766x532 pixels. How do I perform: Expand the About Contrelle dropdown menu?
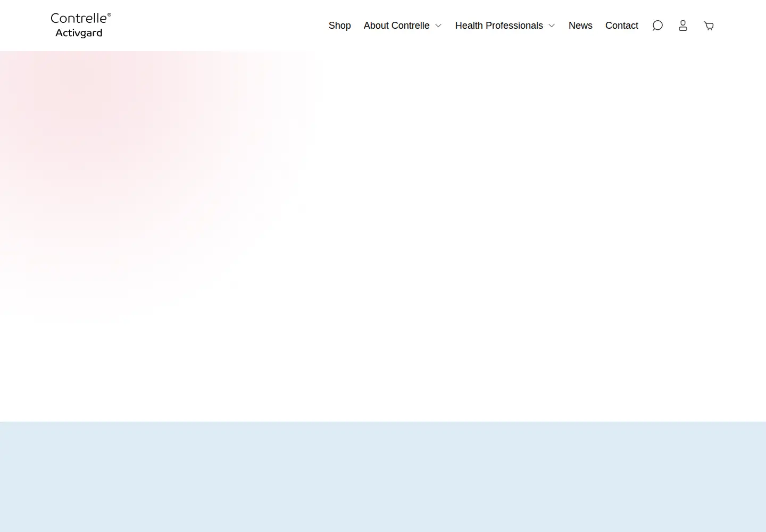pos(403,26)
